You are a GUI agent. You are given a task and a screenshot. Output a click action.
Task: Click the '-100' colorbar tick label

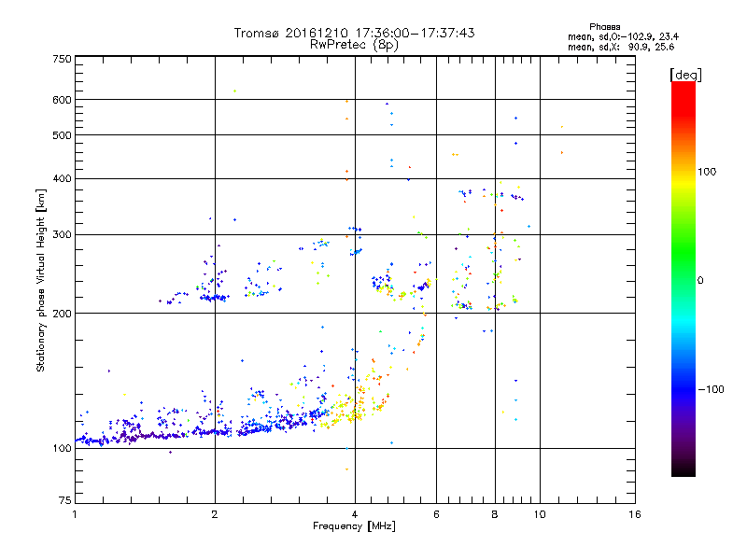point(711,389)
